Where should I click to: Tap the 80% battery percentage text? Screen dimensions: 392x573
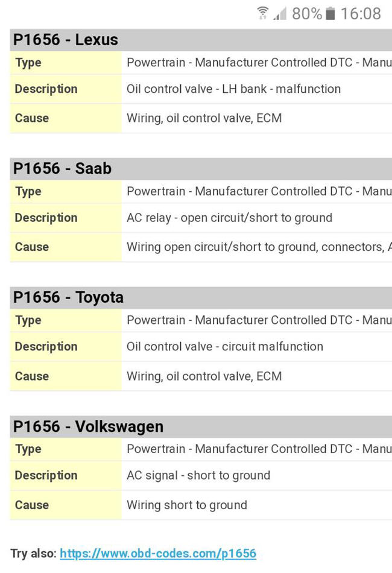tap(306, 13)
